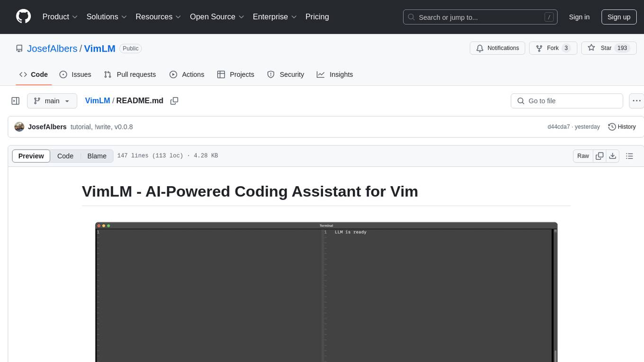Select the Preview view
This screenshot has width=644, height=362.
pyautogui.click(x=31, y=156)
